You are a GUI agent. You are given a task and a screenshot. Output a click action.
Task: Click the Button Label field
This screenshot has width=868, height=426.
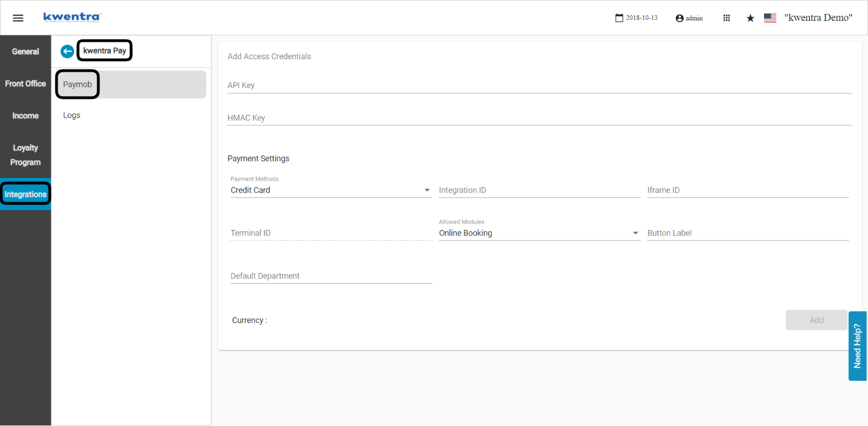point(748,233)
